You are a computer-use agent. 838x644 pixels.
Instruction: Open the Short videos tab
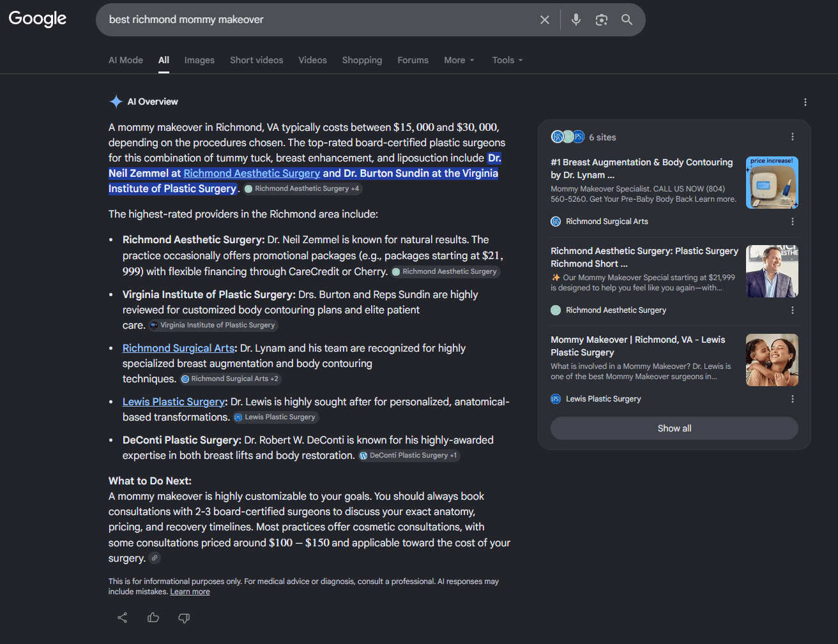coord(257,60)
